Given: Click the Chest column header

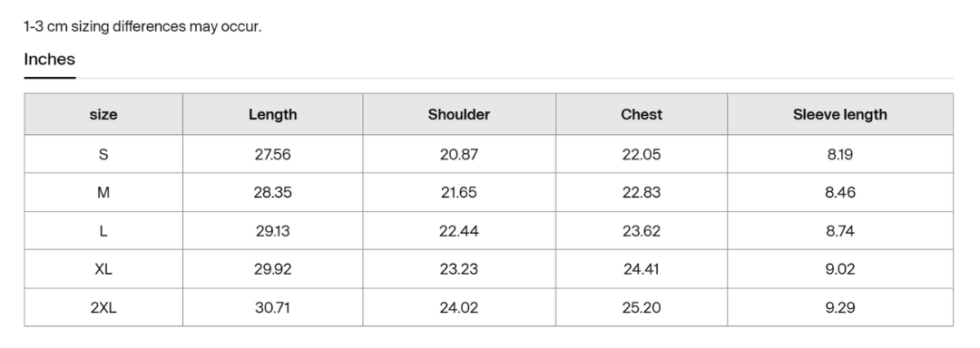Looking at the screenshot, I should point(642,115).
